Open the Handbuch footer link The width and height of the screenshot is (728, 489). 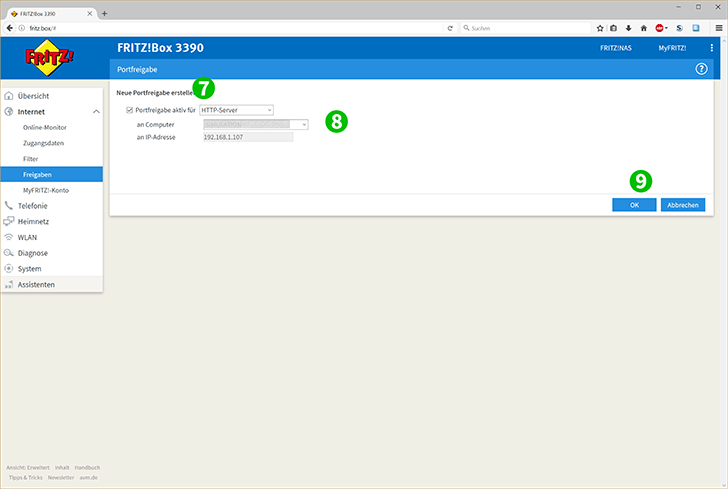coord(87,467)
